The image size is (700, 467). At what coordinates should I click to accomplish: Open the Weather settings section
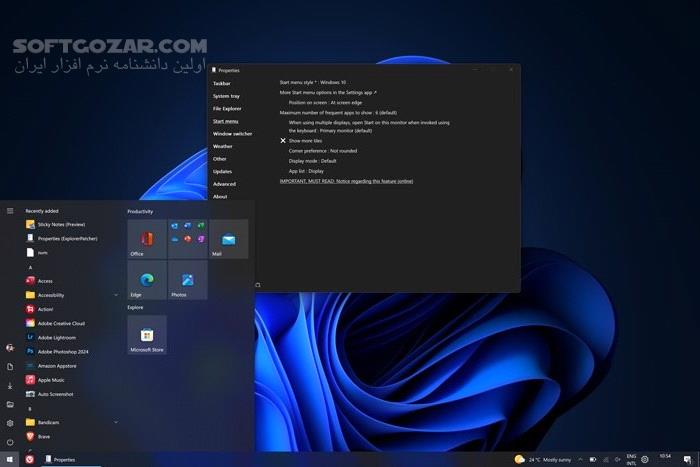[222, 146]
